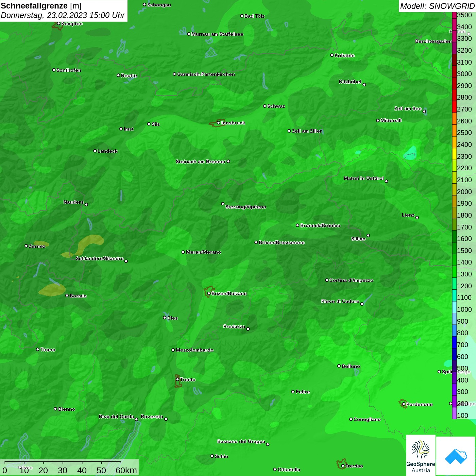
Task: Click the Cles label
Action: pyautogui.click(x=172, y=318)
